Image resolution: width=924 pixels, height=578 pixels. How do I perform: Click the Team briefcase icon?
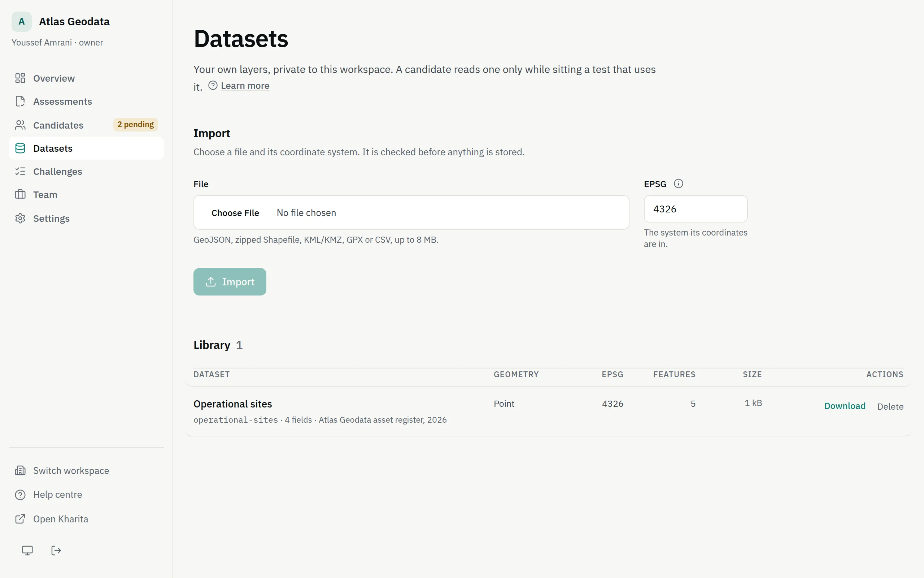click(20, 195)
